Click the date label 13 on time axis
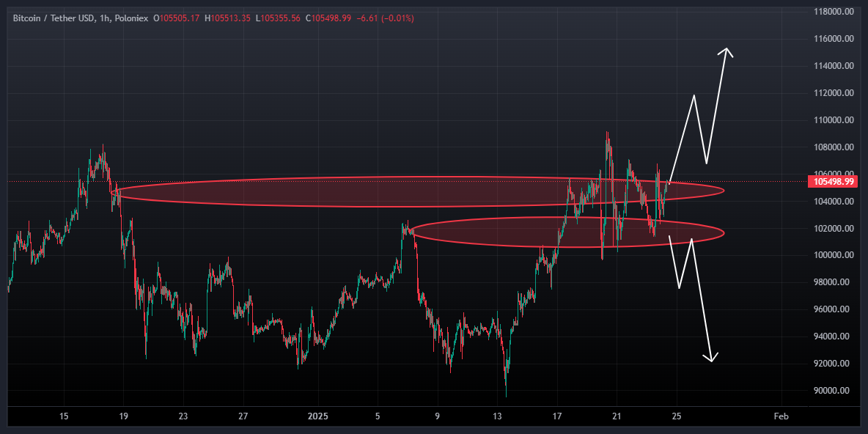 click(497, 416)
